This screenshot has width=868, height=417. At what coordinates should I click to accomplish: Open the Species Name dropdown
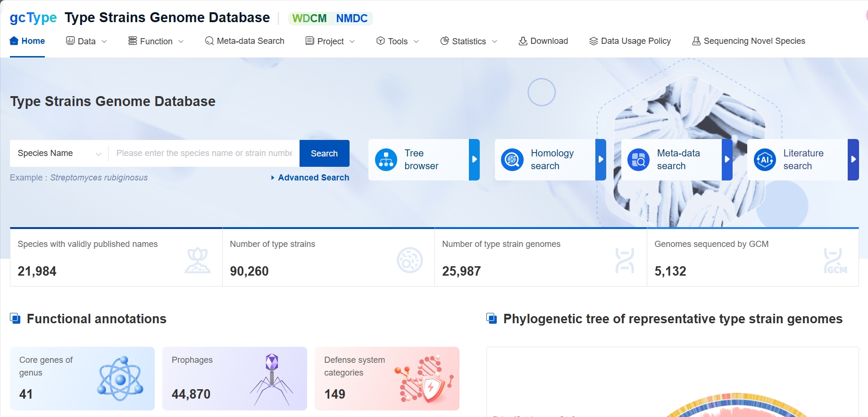click(x=59, y=153)
